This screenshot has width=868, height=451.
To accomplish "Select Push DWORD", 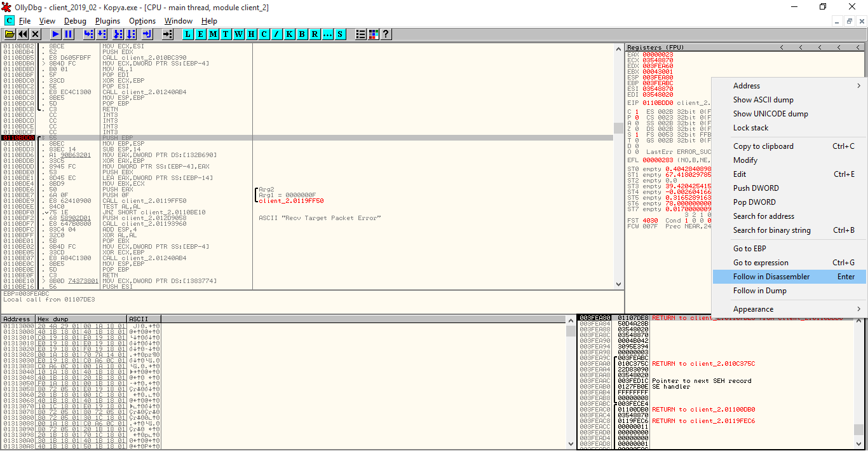I will [x=789, y=188].
